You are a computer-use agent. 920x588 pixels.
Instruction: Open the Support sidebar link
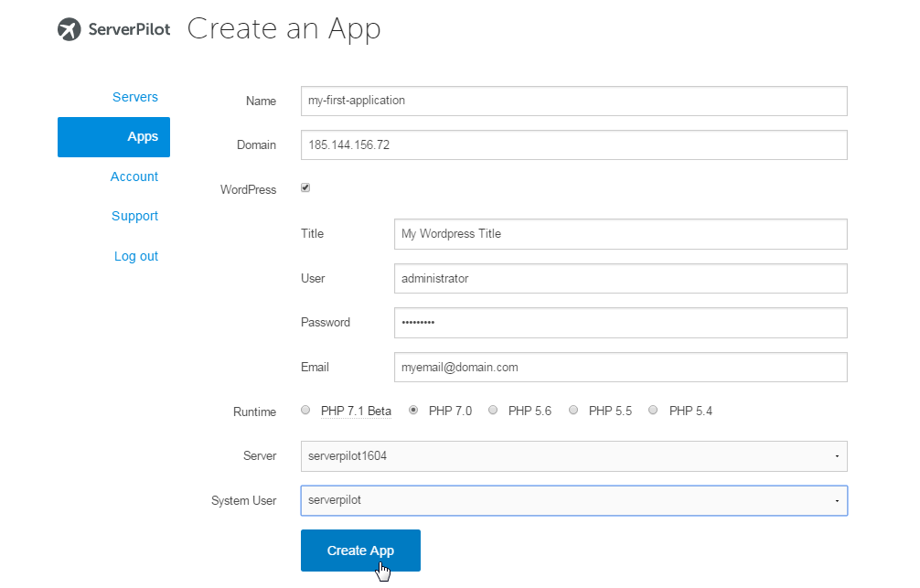click(x=135, y=216)
